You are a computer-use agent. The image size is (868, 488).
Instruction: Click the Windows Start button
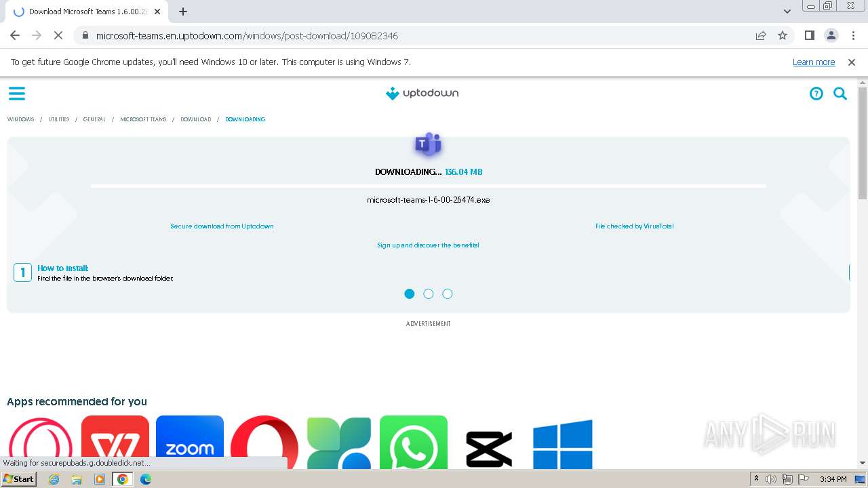coord(18,479)
